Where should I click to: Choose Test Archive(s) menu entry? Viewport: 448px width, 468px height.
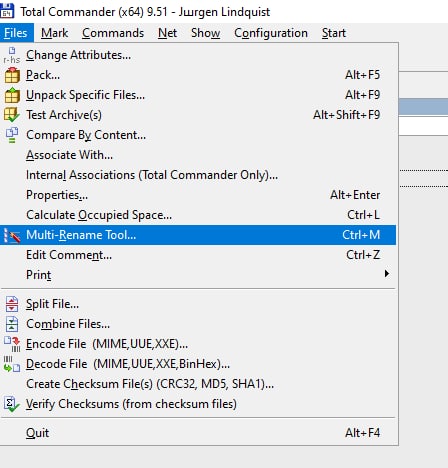tap(198, 115)
